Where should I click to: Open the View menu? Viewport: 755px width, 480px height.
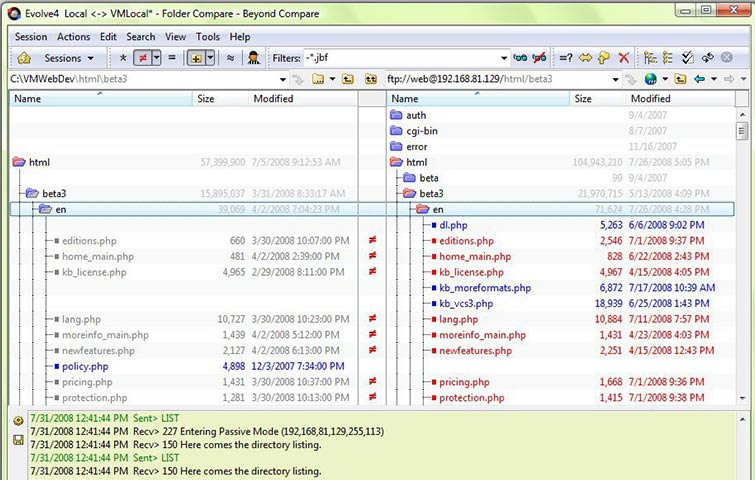pos(175,37)
